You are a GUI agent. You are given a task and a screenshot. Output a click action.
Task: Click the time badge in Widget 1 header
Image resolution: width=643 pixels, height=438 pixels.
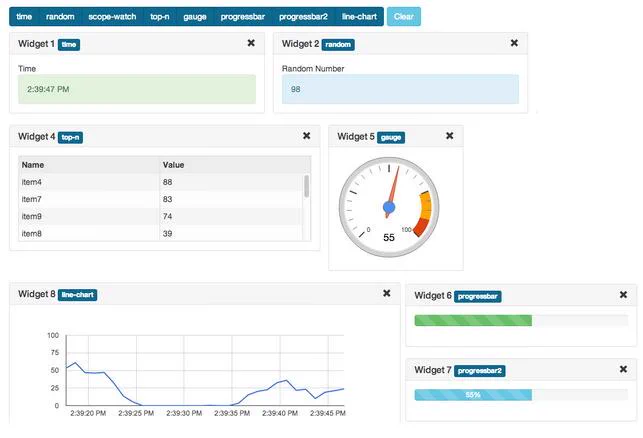pos(69,45)
